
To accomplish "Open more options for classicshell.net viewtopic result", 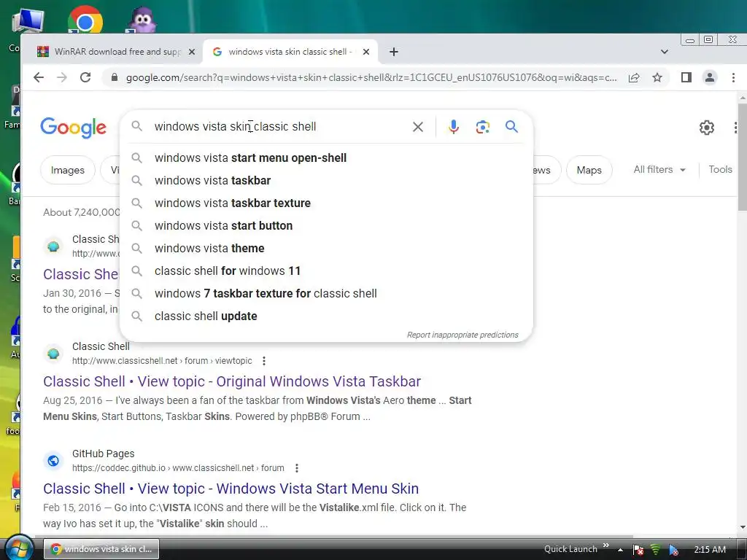I will (x=264, y=361).
